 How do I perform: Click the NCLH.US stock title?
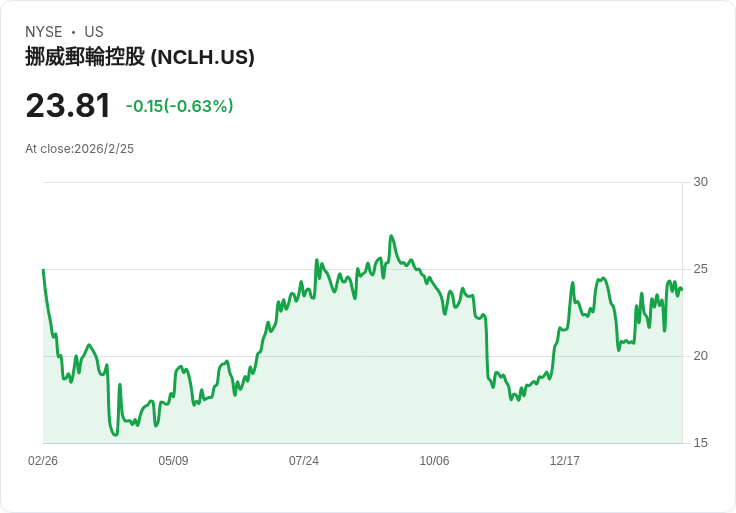[140, 57]
